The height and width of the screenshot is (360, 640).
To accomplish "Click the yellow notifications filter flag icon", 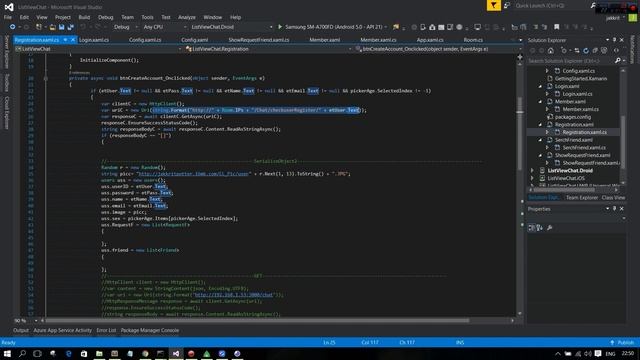I will click(493, 5).
